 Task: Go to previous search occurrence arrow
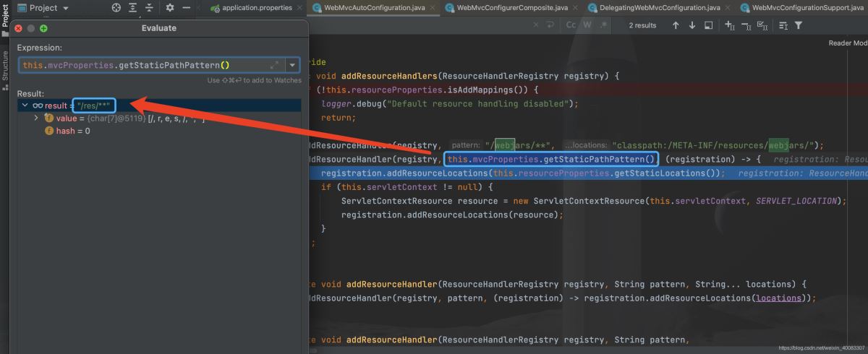(x=676, y=25)
